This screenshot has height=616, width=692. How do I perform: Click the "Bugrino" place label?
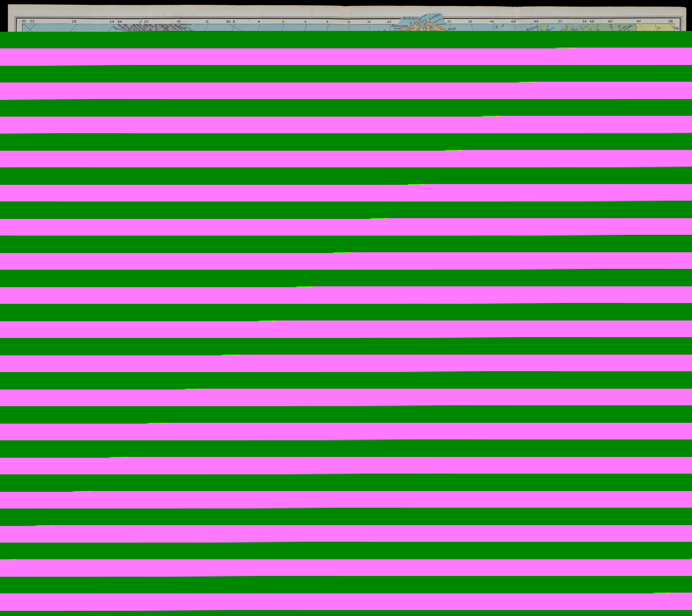pos(551,29)
